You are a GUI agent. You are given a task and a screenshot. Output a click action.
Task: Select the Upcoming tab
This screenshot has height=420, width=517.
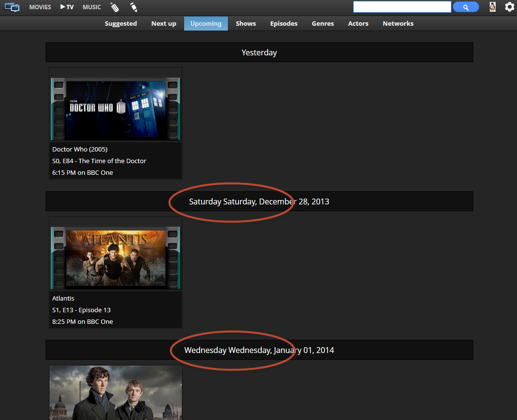tap(206, 23)
